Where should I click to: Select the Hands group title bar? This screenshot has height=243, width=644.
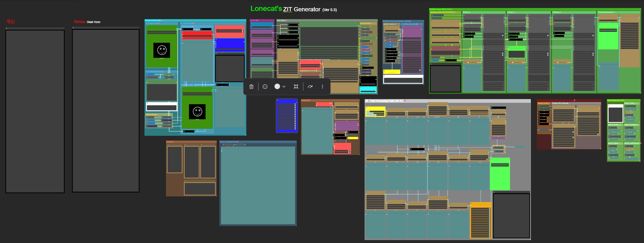pyautogui.click(x=556, y=12)
